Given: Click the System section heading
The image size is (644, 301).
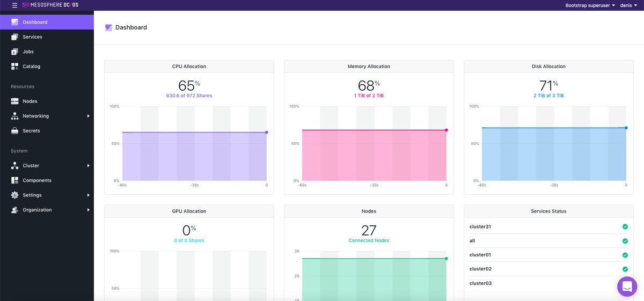Looking at the screenshot, I should click(19, 151).
